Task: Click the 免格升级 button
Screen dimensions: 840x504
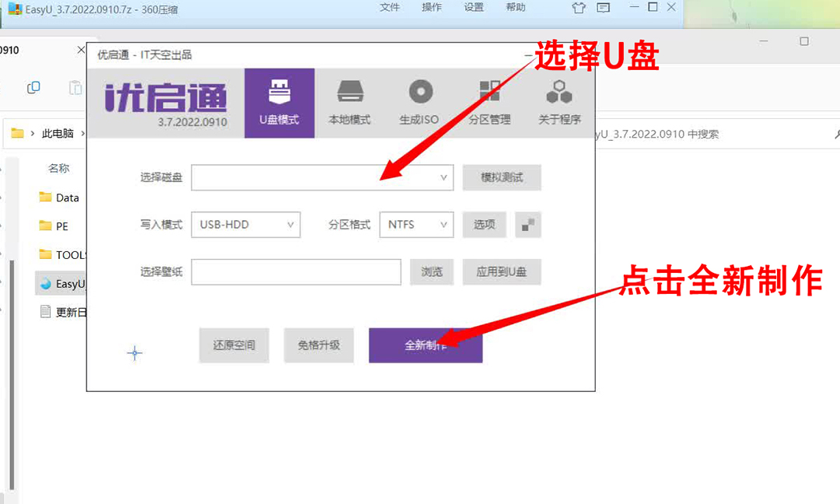Action: 319,345
